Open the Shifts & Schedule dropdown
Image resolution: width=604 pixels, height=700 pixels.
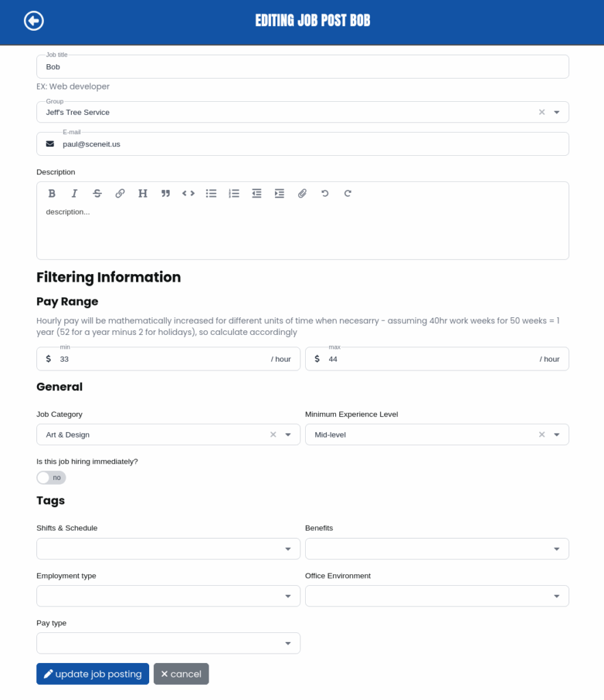[x=168, y=549]
